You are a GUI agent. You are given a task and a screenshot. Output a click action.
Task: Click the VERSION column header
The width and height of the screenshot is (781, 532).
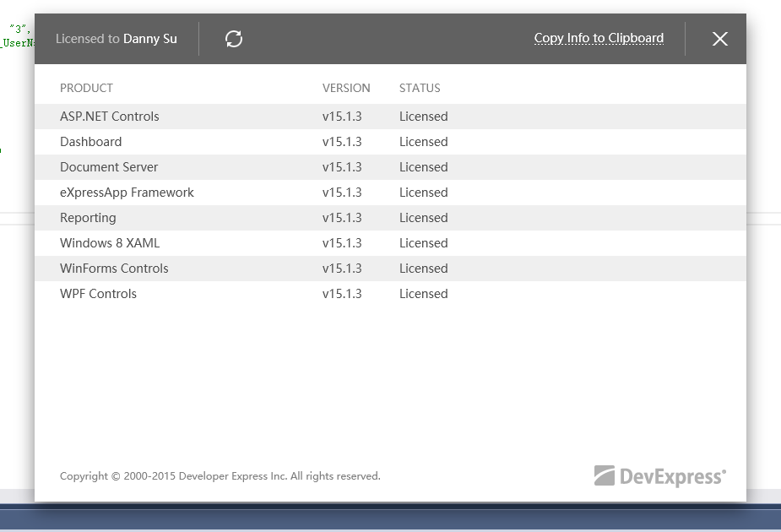click(x=346, y=88)
